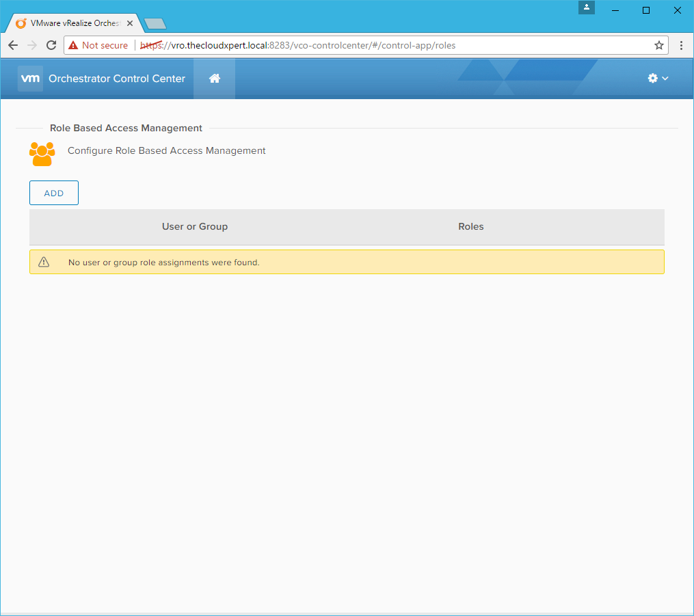This screenshot has height=616, width=694.
Task: Click the VMware vm logo
Action: pyautogui.click(x=31, y=79)
